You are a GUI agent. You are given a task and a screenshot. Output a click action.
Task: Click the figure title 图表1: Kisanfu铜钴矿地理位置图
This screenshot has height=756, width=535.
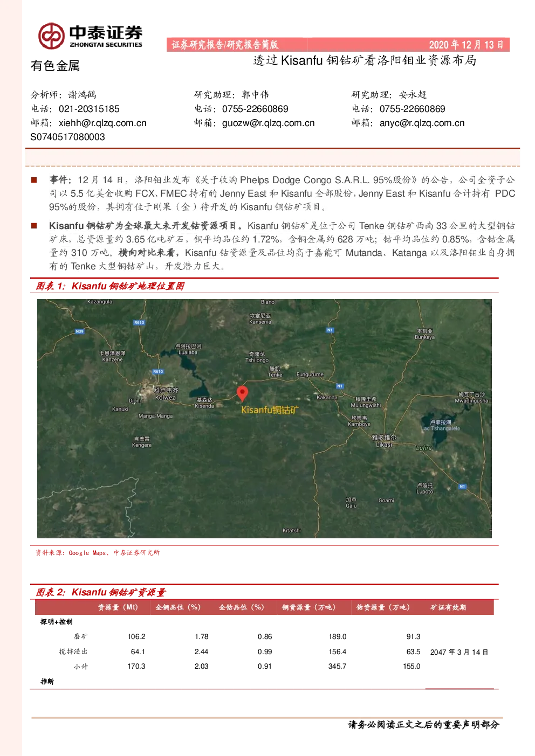[x=110, y=286]
